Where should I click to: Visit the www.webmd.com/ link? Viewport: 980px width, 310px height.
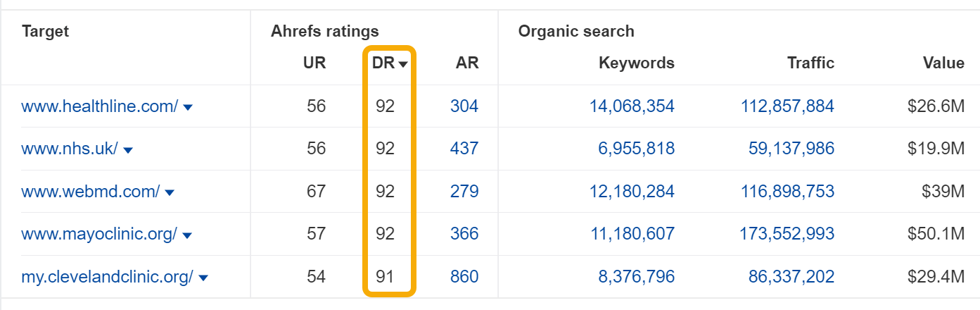[90, 191]
